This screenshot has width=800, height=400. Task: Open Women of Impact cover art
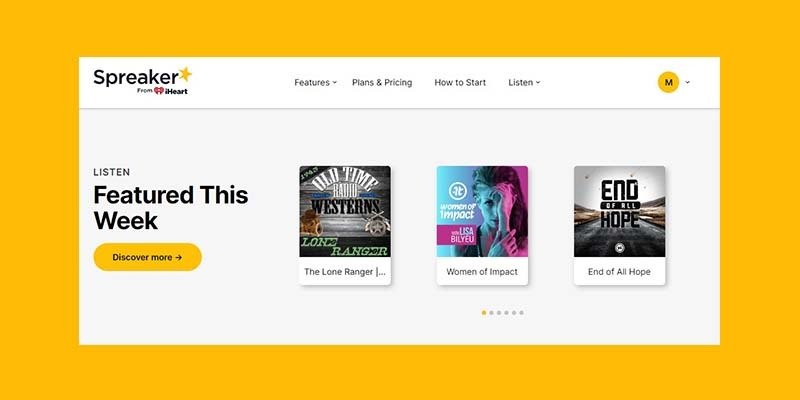pos(482,211)
